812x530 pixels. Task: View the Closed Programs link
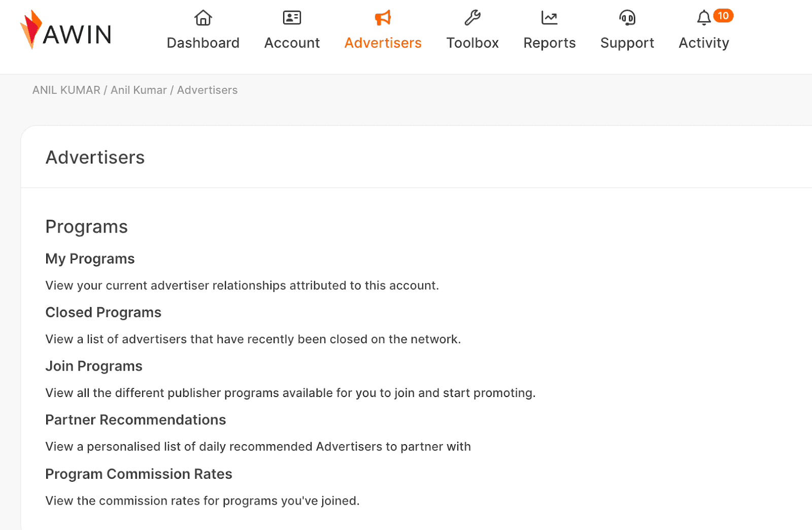pos(104,312)
